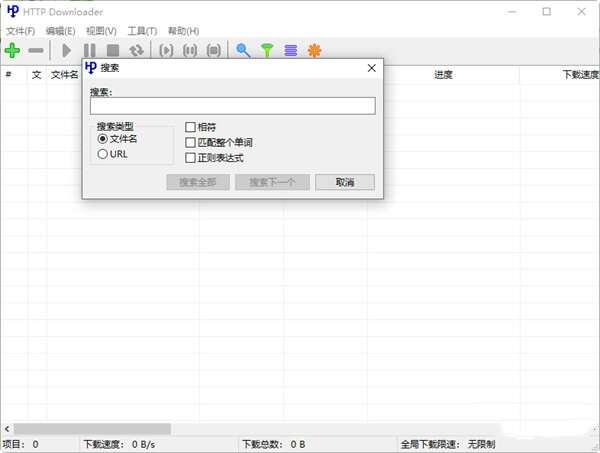Image resolution: width=600 pixels, height=453 pixels.
Task: Click the gray minus Remove icon
Action: tap(36, 50)
